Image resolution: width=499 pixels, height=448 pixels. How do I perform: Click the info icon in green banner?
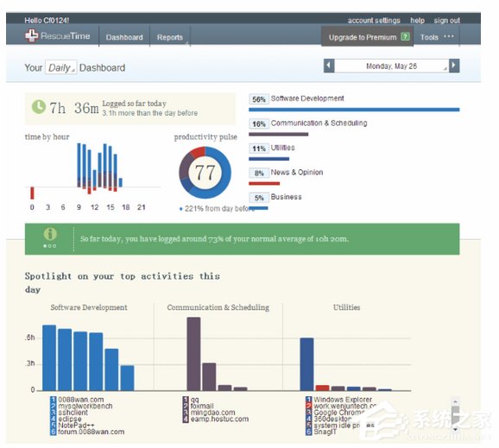click(x=50, y=234)
